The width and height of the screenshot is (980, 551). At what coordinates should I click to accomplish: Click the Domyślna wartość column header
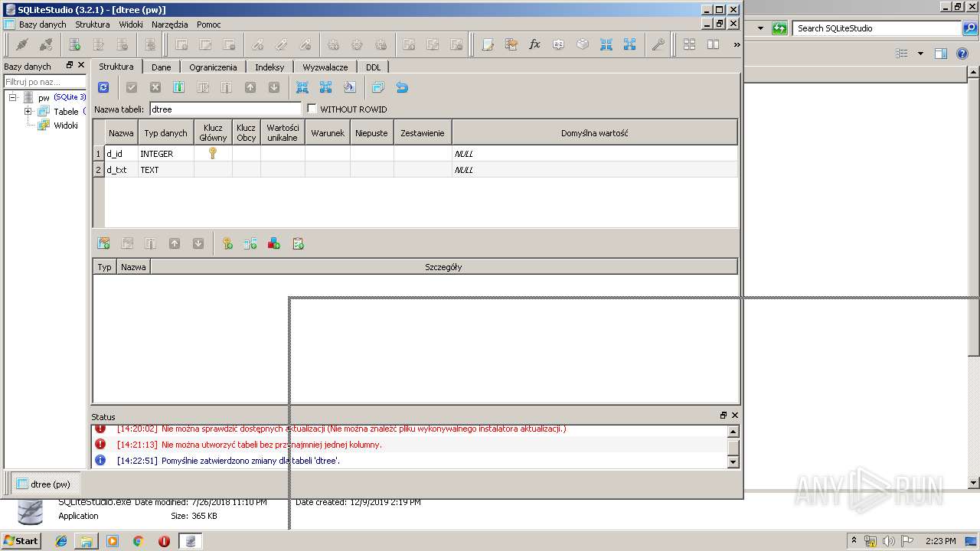(594, 132)
